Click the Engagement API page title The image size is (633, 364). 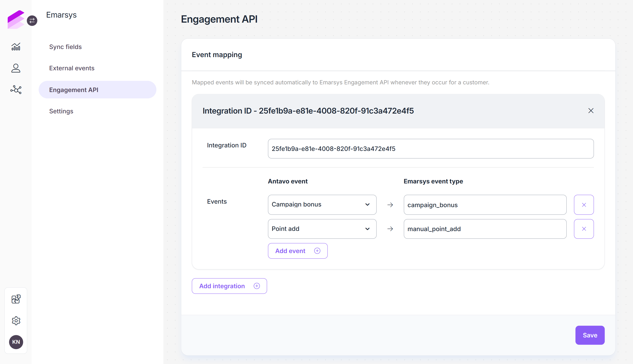point(219,19)
